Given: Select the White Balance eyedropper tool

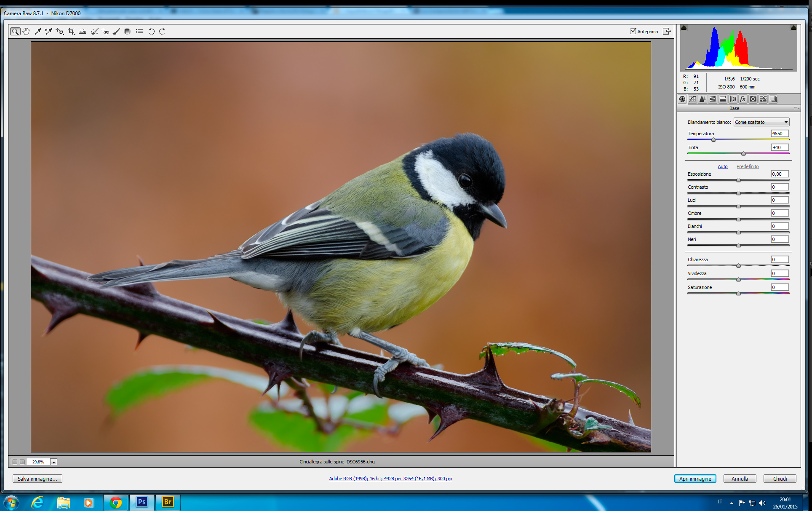Looking at the screenshot, I should tap(37, 32).
